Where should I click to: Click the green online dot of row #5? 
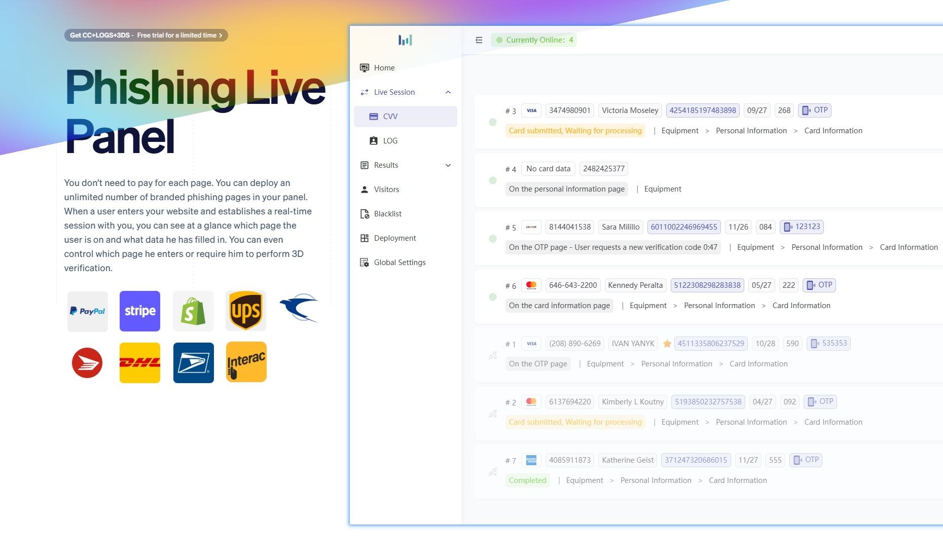coord(493,239)
